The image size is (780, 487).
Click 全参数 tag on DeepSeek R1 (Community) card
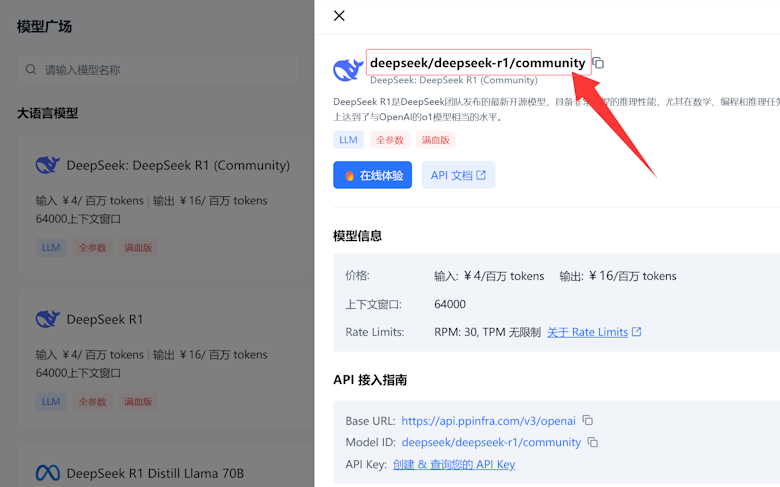point(92,247)
